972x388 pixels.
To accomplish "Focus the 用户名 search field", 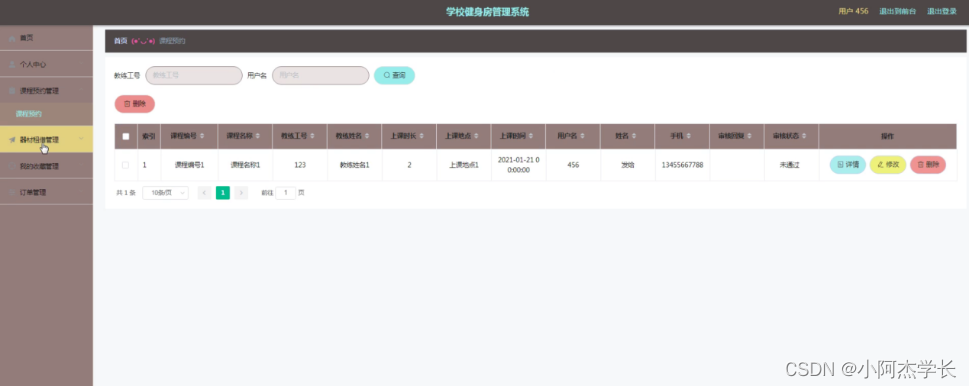I will pos(320,76).
